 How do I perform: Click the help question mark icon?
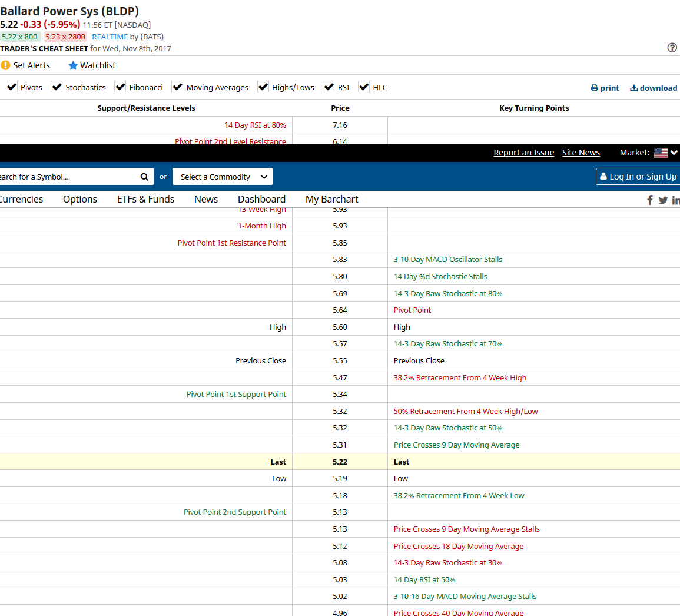coord(672,48)
